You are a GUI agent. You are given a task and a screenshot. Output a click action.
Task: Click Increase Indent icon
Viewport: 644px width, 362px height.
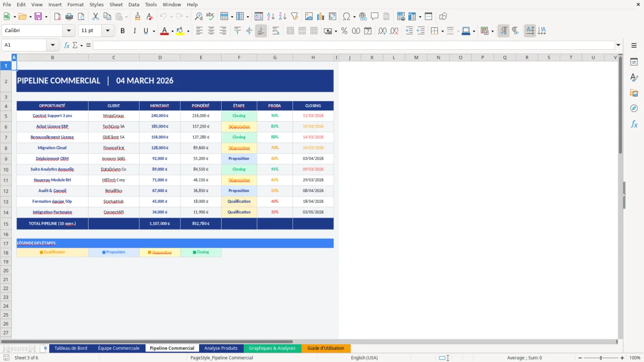coord(409,31)
